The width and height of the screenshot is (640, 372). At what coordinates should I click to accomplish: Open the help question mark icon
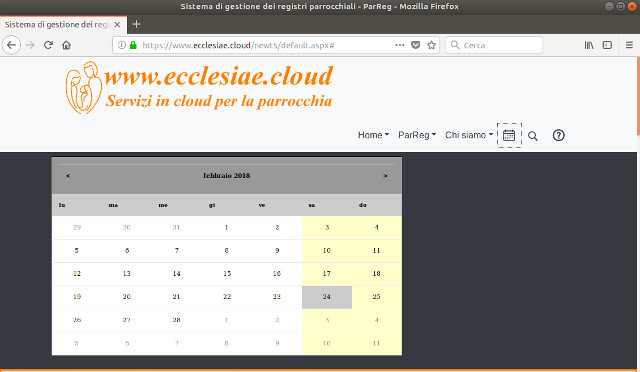pyautogui.click(x=558, y=135)
